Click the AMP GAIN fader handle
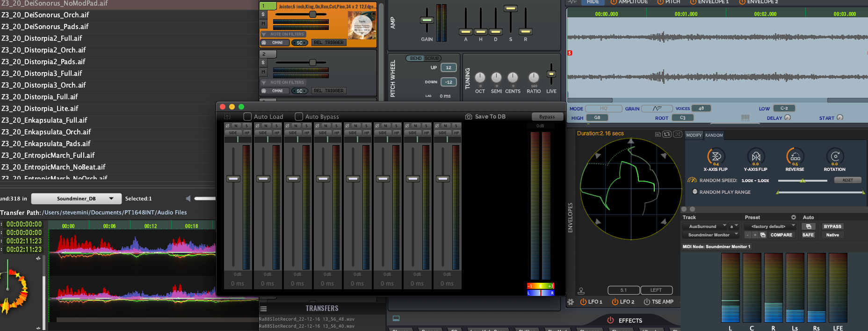868x331 pixels. pyautogui.click(x=427, y=20)
